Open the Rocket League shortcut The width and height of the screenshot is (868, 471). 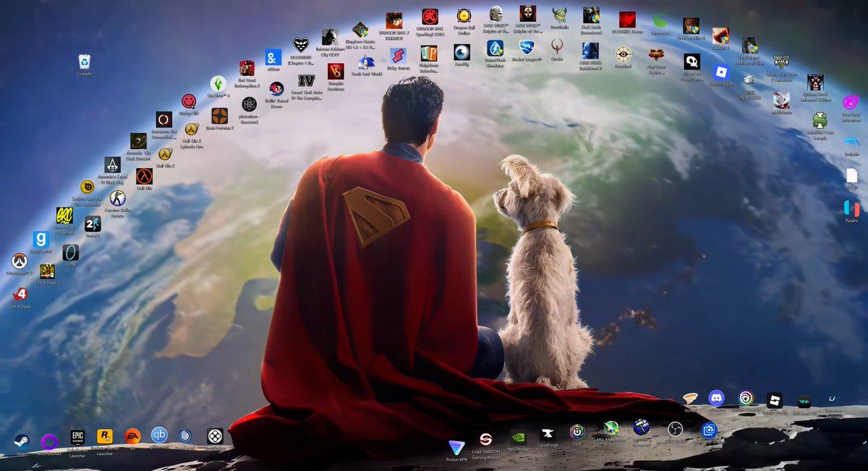point(526,47)
